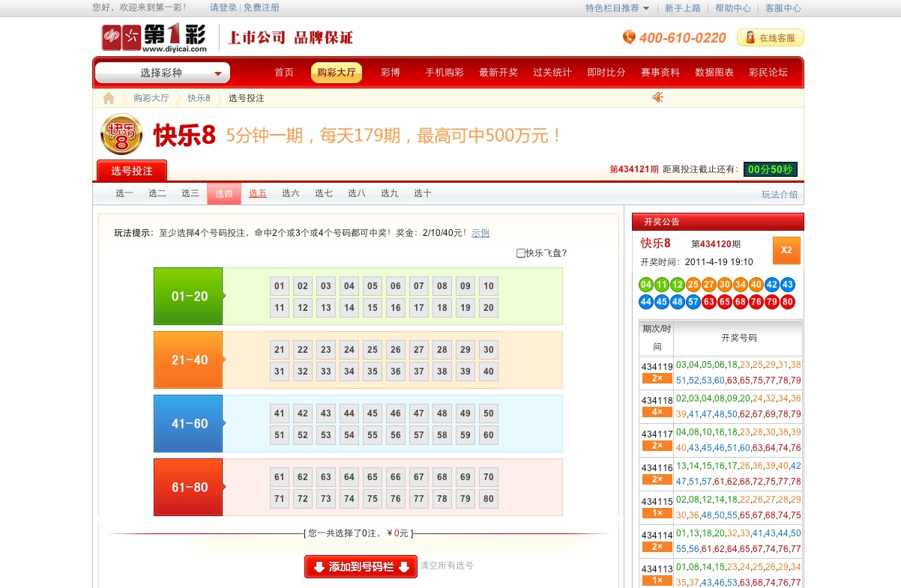Image resolution: width=901 pixels, height=588 pixels.
Task: Open the 选择彩种 dropdown
Action: point(163,73)
